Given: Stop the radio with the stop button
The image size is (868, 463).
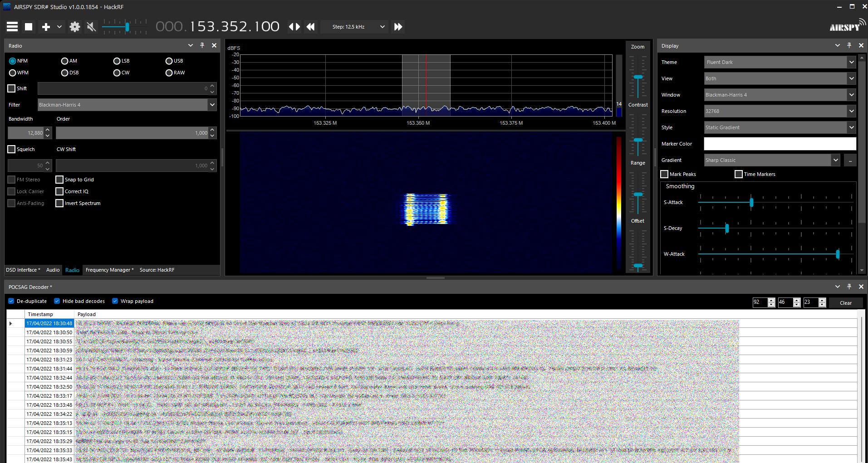Looking at the screenshot, I should coord(29,27).
